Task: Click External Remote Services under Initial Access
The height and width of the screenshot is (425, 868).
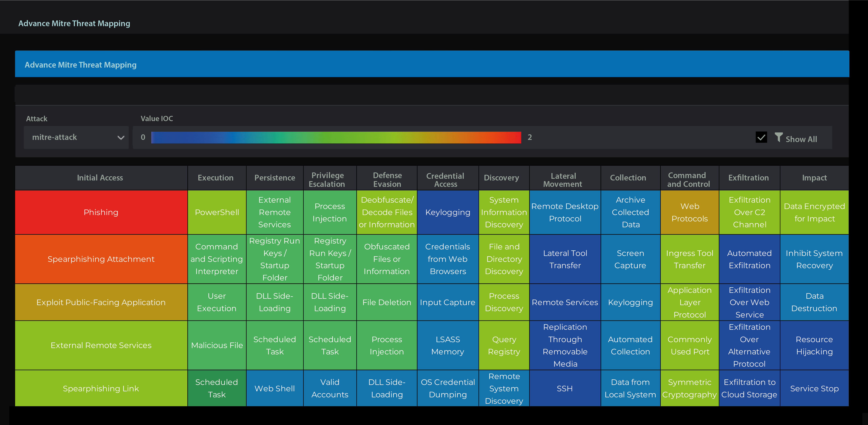Action: [x=101, y=345]
